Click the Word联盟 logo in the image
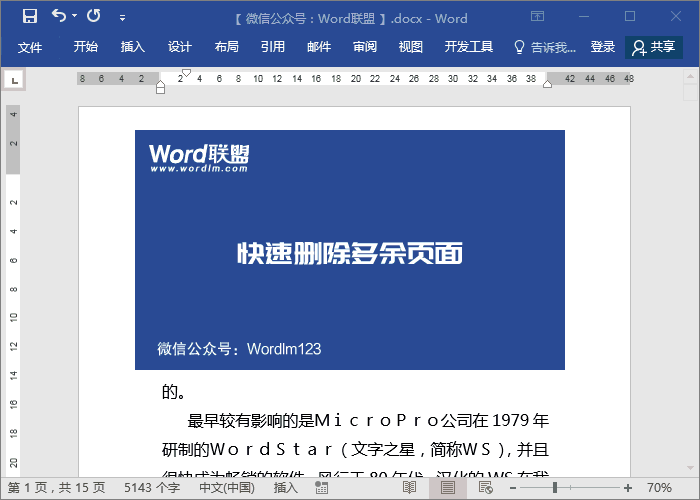This screenshot has width=700, height=500. [199, 158]
